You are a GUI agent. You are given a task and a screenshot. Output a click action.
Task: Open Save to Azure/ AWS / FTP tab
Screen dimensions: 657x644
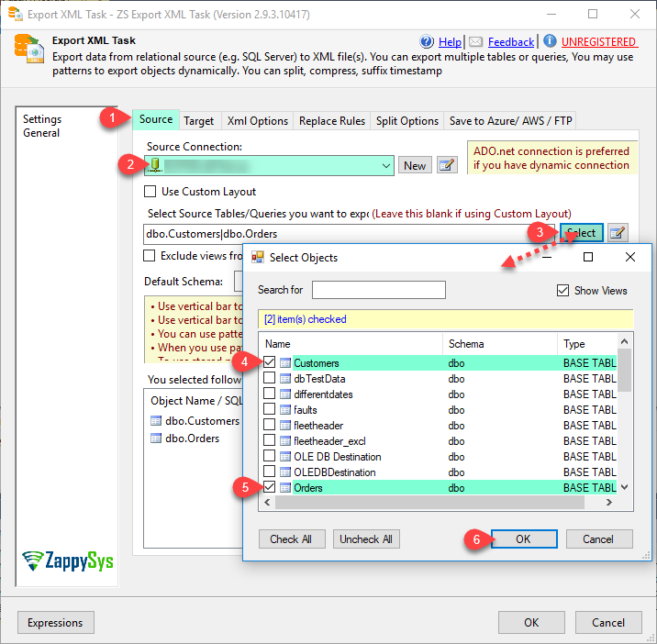[x=510, y=121]
